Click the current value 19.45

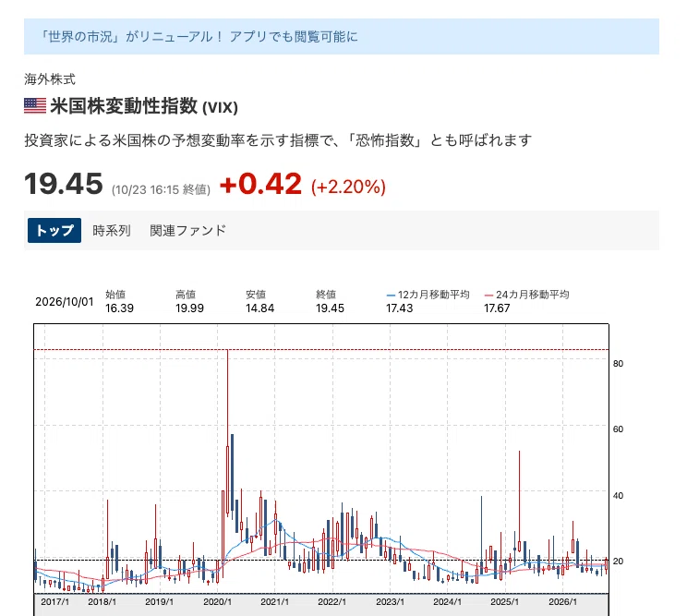tap(64, 184)
